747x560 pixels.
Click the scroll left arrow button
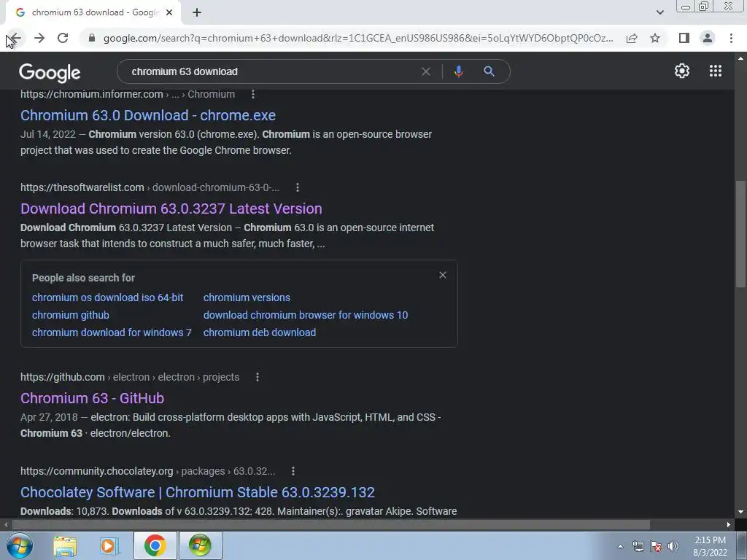(x=6, y=525)
